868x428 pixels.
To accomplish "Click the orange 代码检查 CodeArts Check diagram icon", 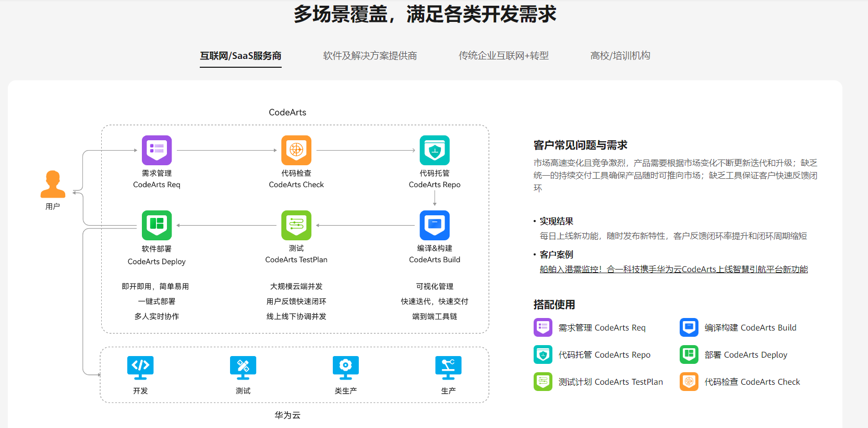I will tap(296, 150).
